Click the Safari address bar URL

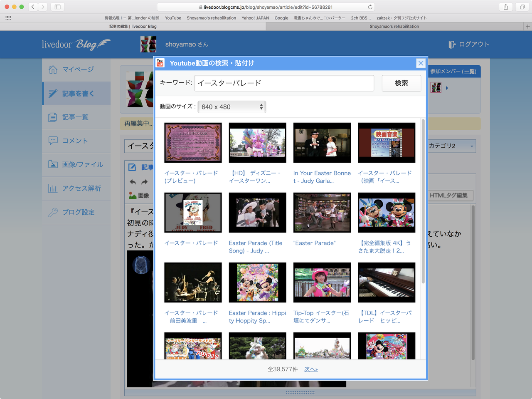pyautogui.click(x=266, y=7)
